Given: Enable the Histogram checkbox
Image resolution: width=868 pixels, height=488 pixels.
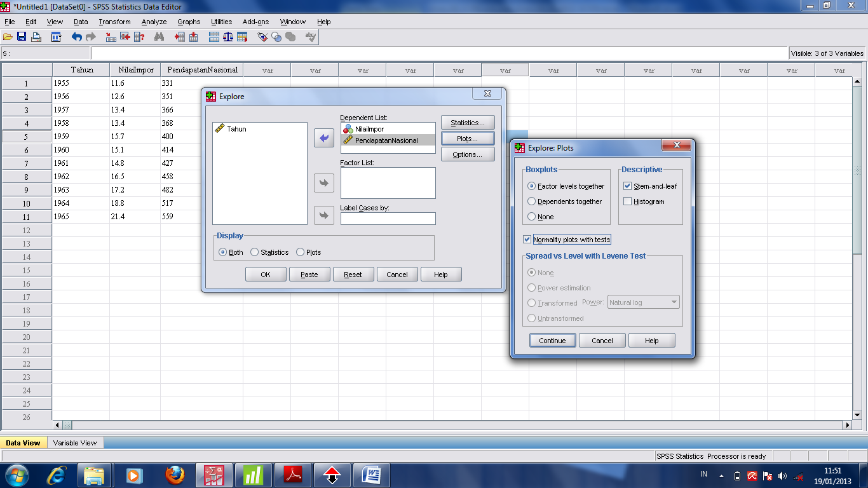Looking at the screenshot, I should point(644,201).
